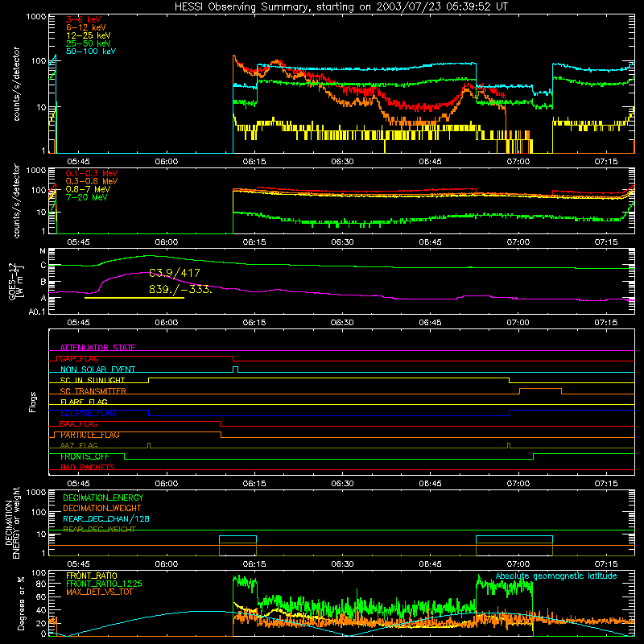Select the ATTENUATOR_STATE flag label
644x644 pixels.
point(97,348)
